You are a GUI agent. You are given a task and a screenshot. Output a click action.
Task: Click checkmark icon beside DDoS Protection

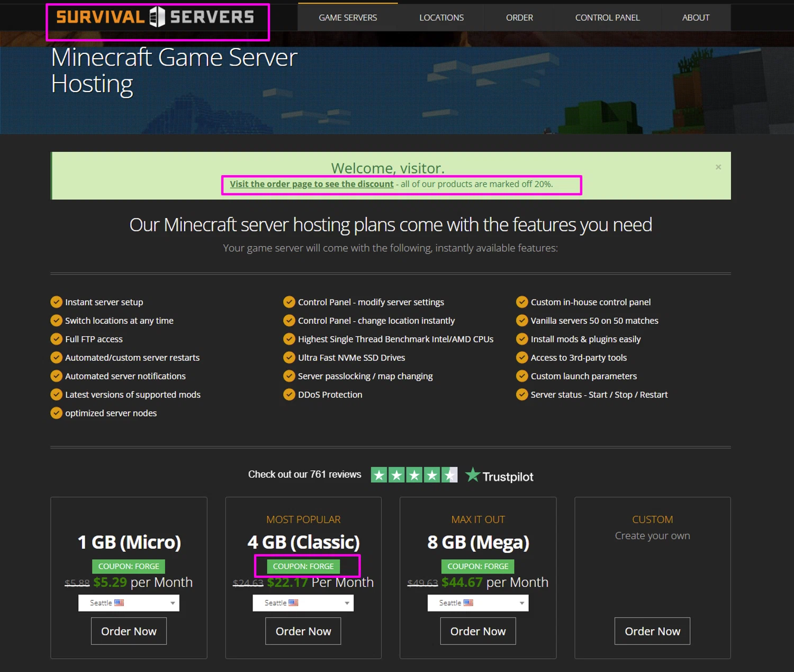289,395
